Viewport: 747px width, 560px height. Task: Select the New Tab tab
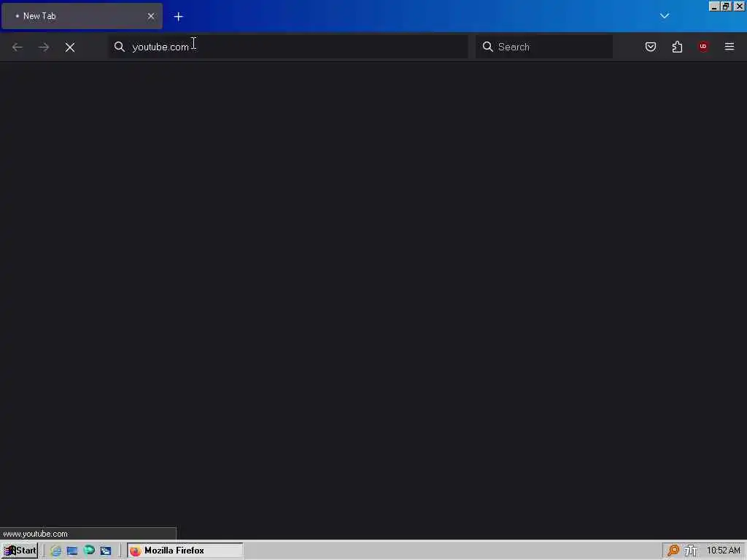tap(82, 16)
